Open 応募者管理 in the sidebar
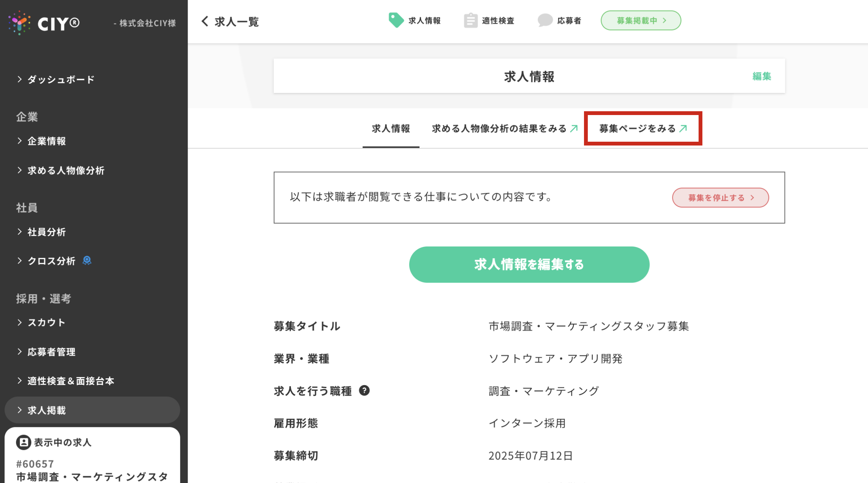 (x=51, y=352)
